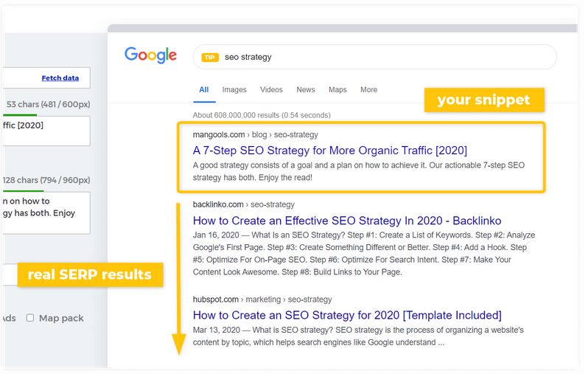588x374 pixels.
Task: Open the Maps tab
Action: pyautogui.click(x=337, y=90)
